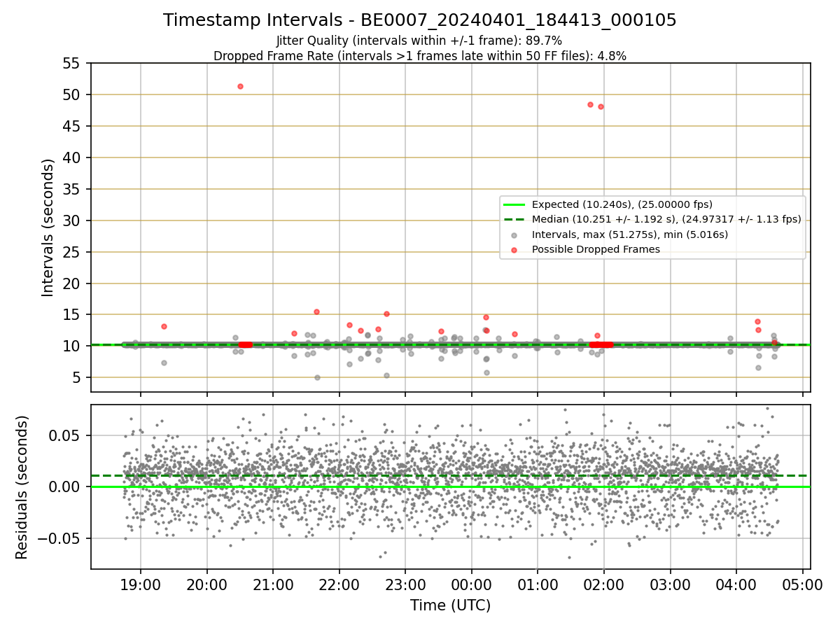This screenshot has height=630, width=840.
Task: Select the 'Dropped Frame Rate' 4.8% subtitle line
Action: pos(420,55)
